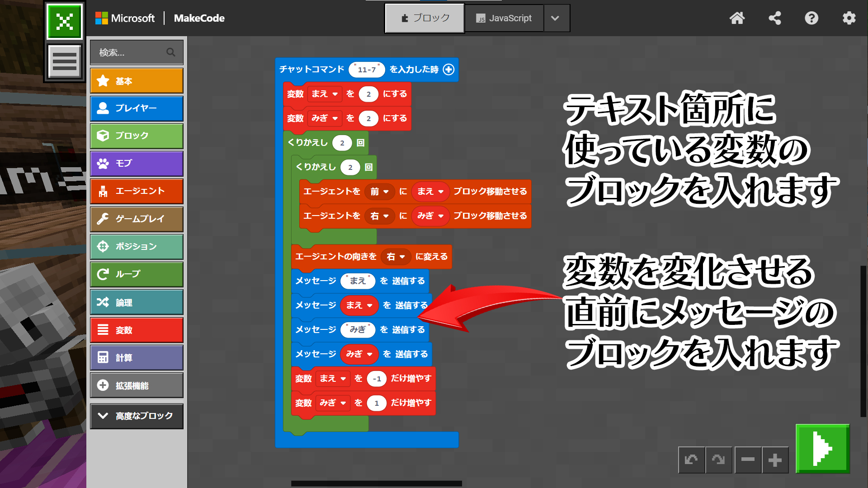Click the share icon
868x488 pixels.
tap(774, 18)
